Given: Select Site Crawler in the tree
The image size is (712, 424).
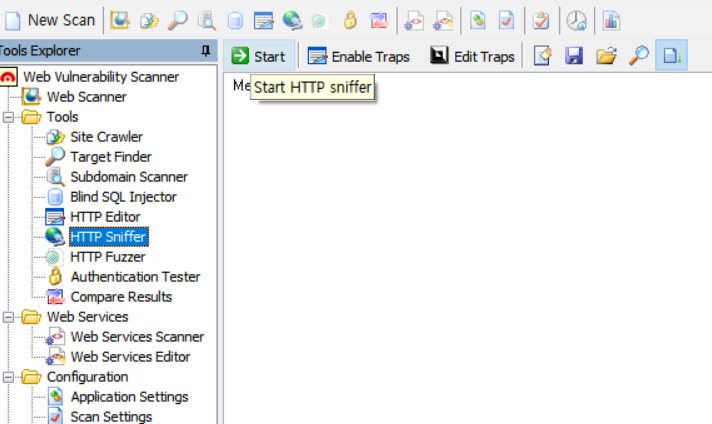Looking at the screenshot, I should pos(106,137).
